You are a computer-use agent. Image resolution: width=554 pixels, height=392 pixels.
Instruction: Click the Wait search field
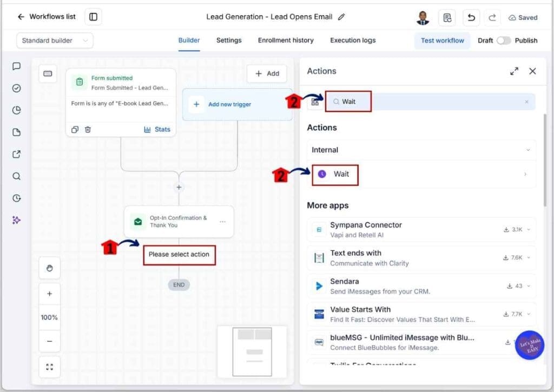[430, 102]
